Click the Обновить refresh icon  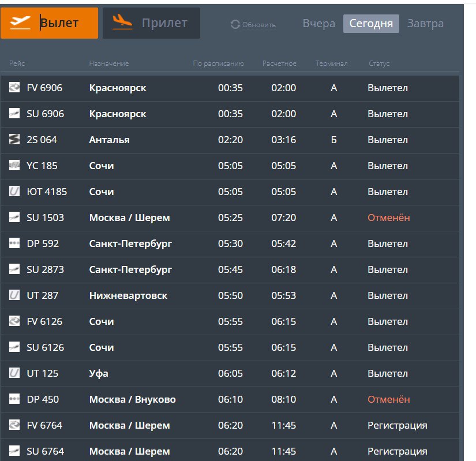pos(235,24)
